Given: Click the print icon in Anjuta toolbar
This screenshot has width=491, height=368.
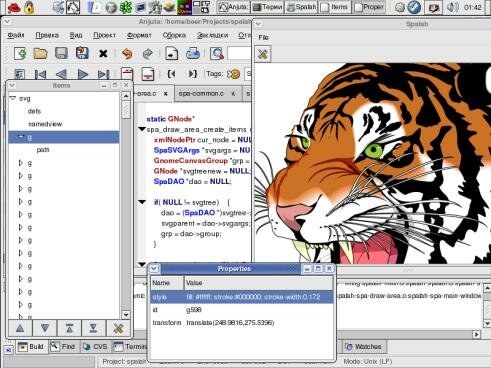Looking at the screenshot, I should click(x=193, y=53).
